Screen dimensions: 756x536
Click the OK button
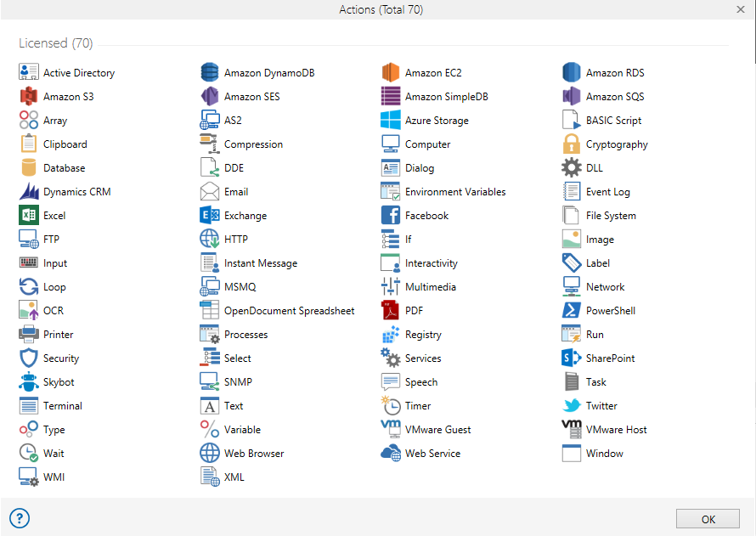pos(708,519)
